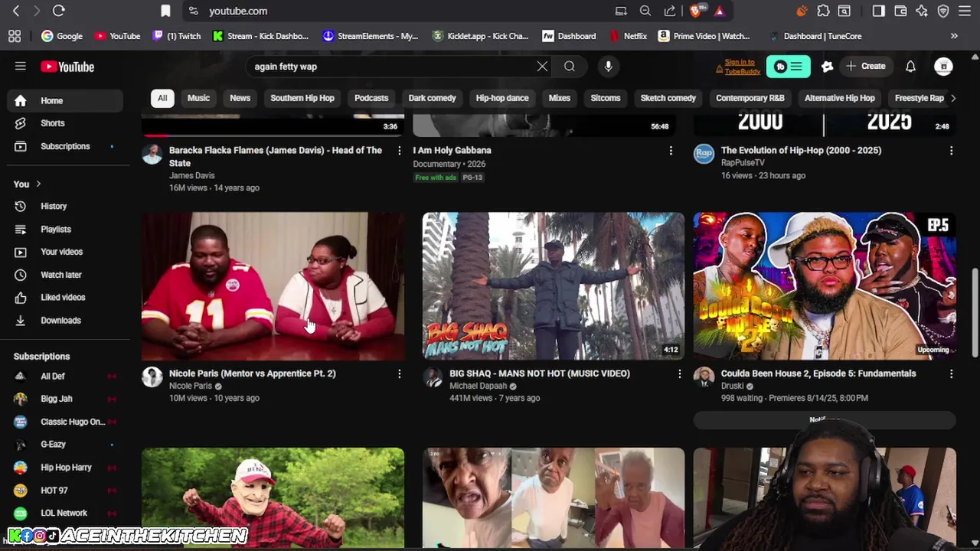The width and height of the screenshot is (980, 551).
Task: Select the Hip-hop dance chip
Action: coord(502,98)
